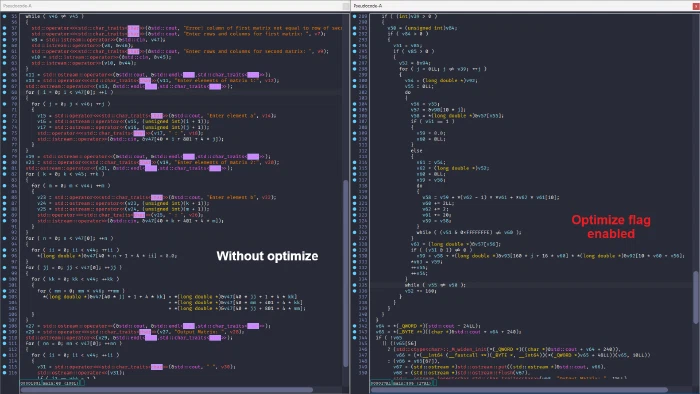Click the 'else' keyword in right pane
Image resolution: width=700 pixels, height=394 pixels.
[416, 150]
